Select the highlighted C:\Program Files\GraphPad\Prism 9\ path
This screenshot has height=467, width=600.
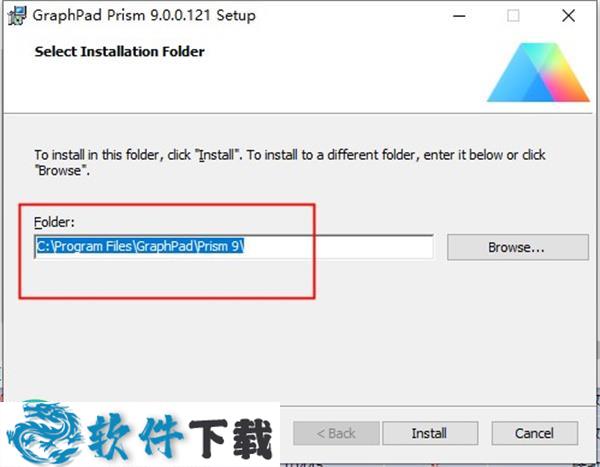pyautogui.click(x=140, y=246)
